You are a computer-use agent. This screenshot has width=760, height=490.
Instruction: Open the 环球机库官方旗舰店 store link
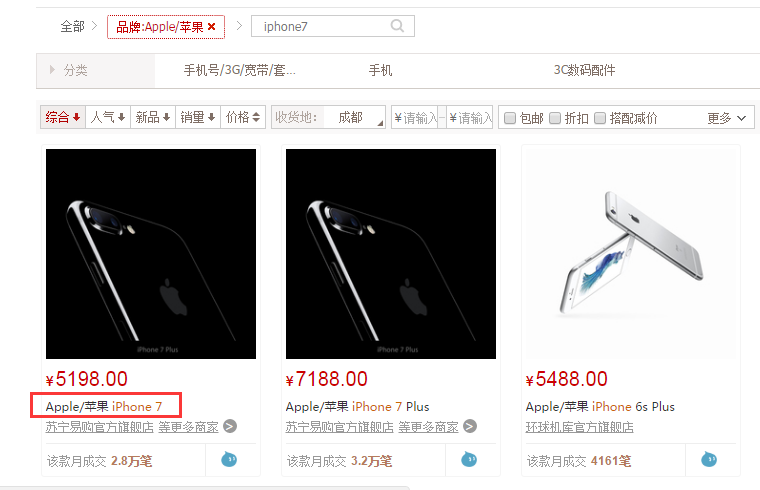pyautogui.click(x=580, y=427)
